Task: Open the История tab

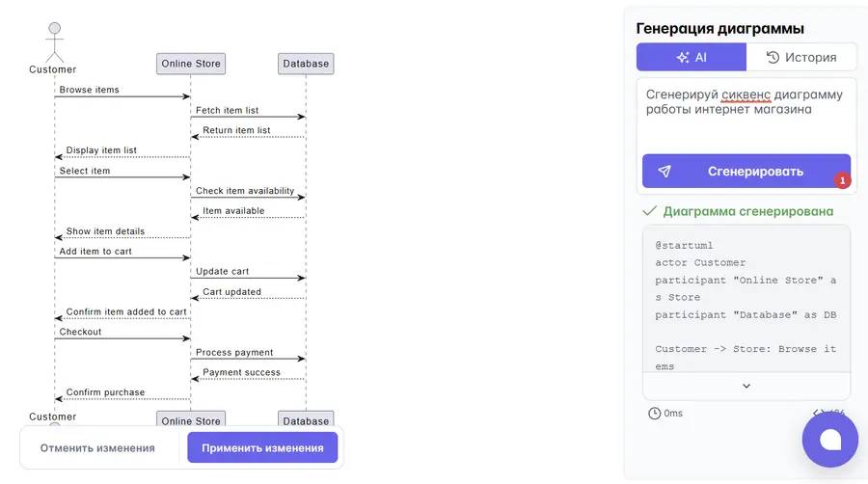Action: point(801,58)
